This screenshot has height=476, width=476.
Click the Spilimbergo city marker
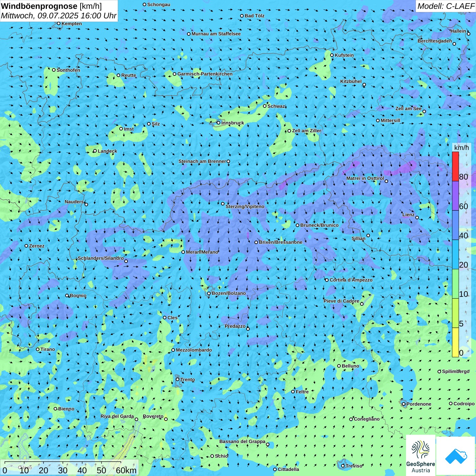click(x=439, y=371)
